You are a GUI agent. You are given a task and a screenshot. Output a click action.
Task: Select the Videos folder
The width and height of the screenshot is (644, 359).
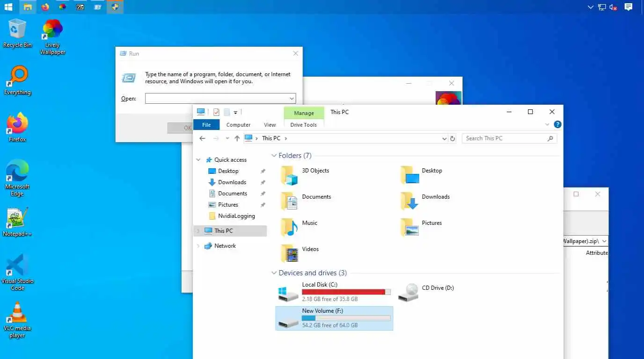tap(300, 253)
